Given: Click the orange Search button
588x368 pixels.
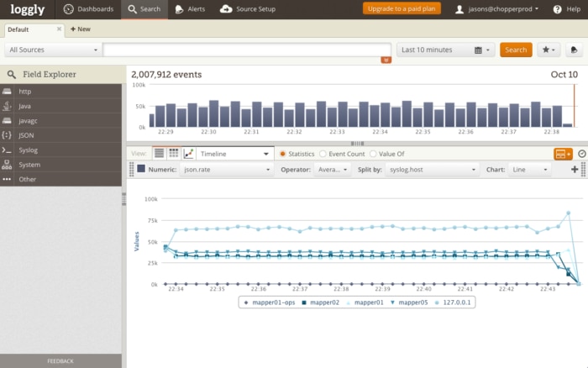Looking at the screenshot, I should pos(516,50).
